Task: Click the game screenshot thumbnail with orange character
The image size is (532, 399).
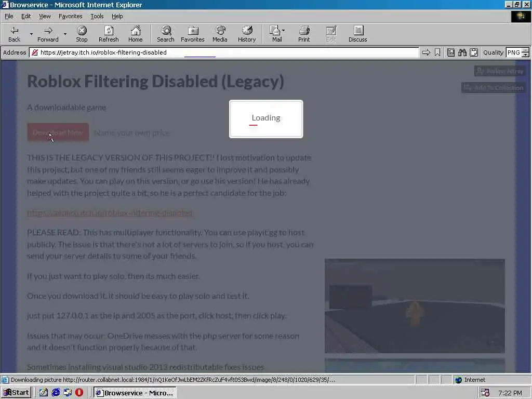Action: [415, 305]
